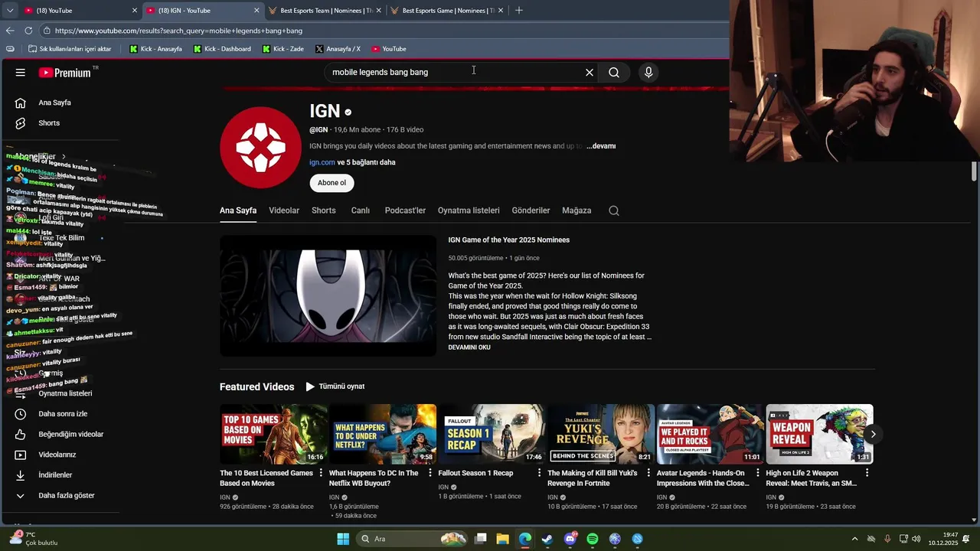
Task: Expand the channel description with ...devamı
Action: tap(601, 146)
